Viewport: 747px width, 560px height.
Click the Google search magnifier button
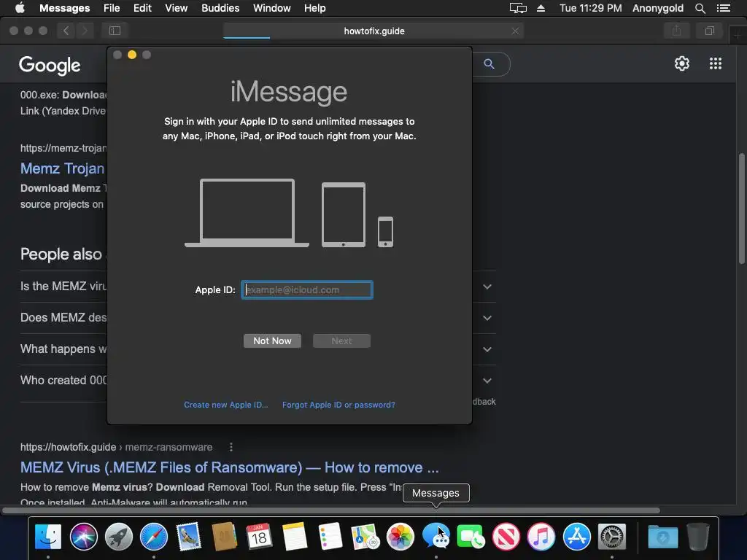(x=489, y=64)
